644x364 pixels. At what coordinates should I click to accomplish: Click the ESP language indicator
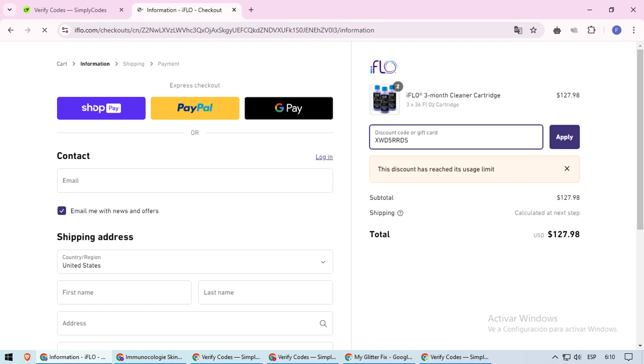point(592,357)
